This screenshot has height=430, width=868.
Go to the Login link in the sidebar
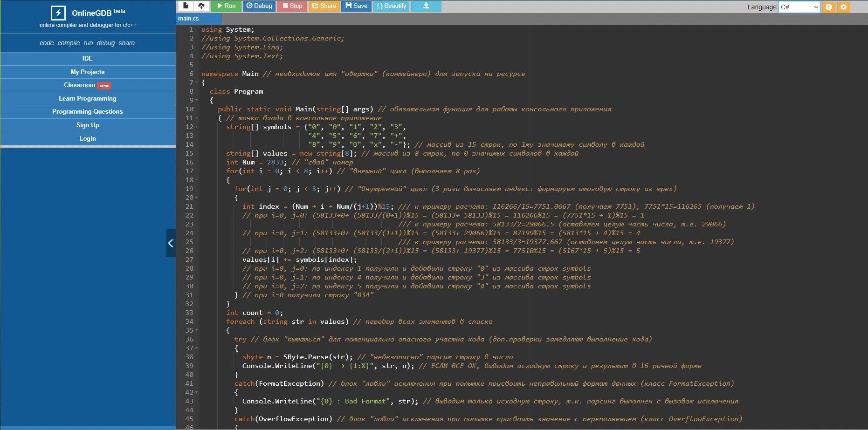coord(88,138)
